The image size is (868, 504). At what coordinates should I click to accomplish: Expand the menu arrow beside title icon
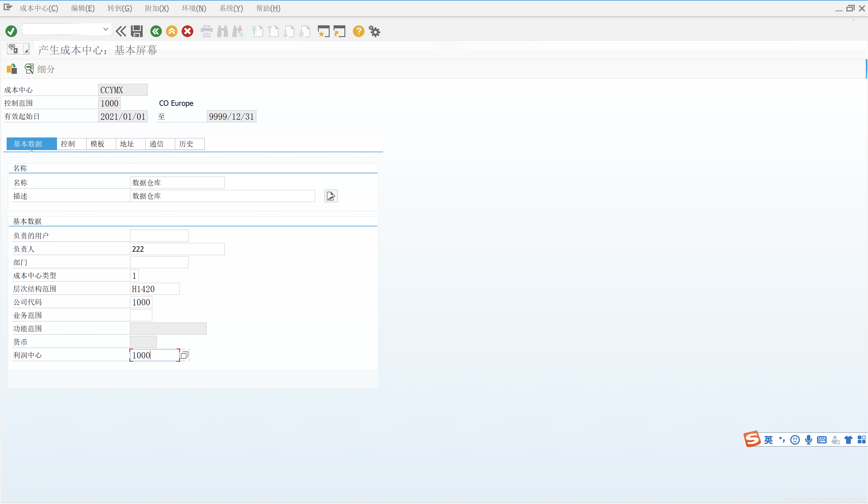tap(26, 50)
